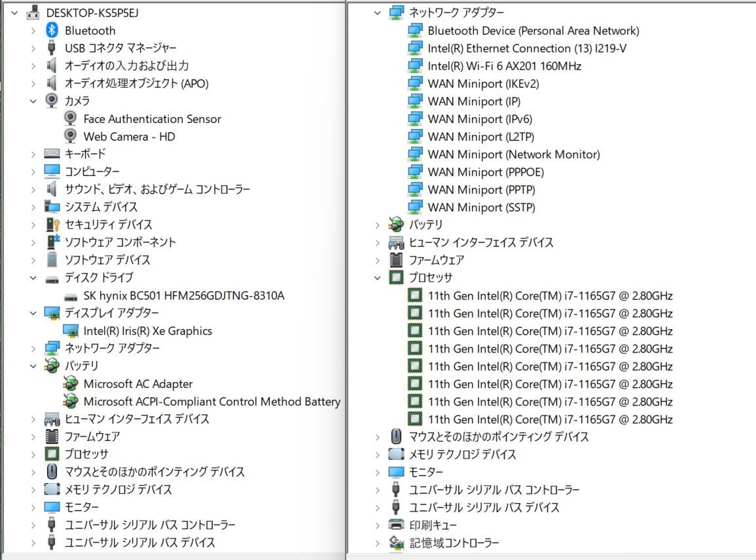
Task: Click the 印刷キュー printer icon
Action: point(396,525)
